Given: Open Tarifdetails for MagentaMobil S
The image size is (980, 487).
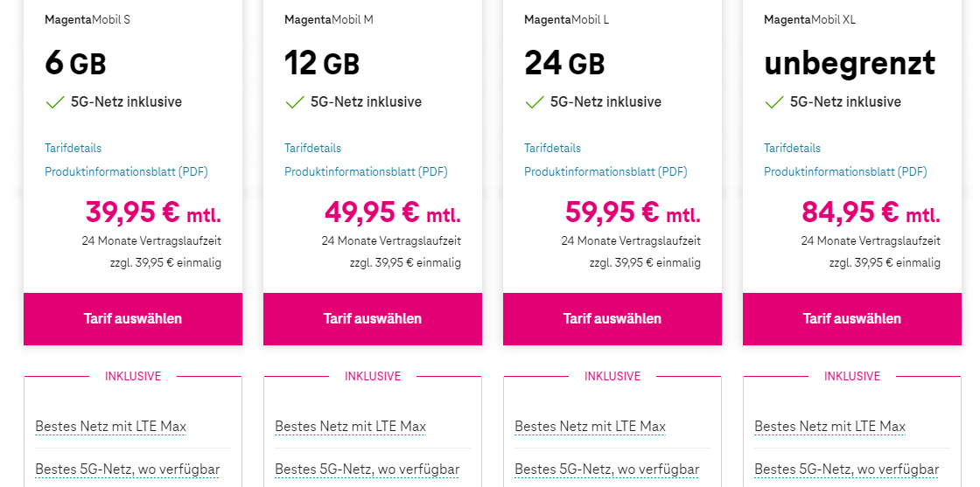Looking at the screenshot, I should point(73,149).
